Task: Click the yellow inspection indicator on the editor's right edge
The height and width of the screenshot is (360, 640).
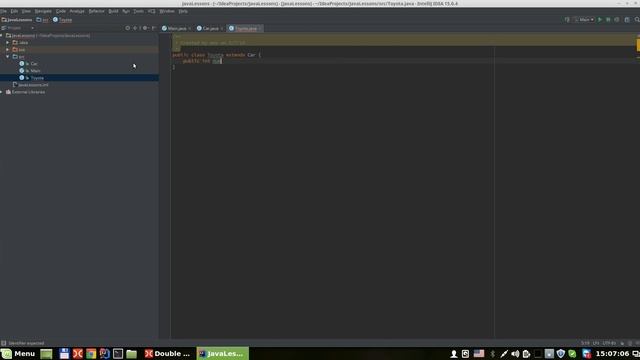Action: click(638, 45)
